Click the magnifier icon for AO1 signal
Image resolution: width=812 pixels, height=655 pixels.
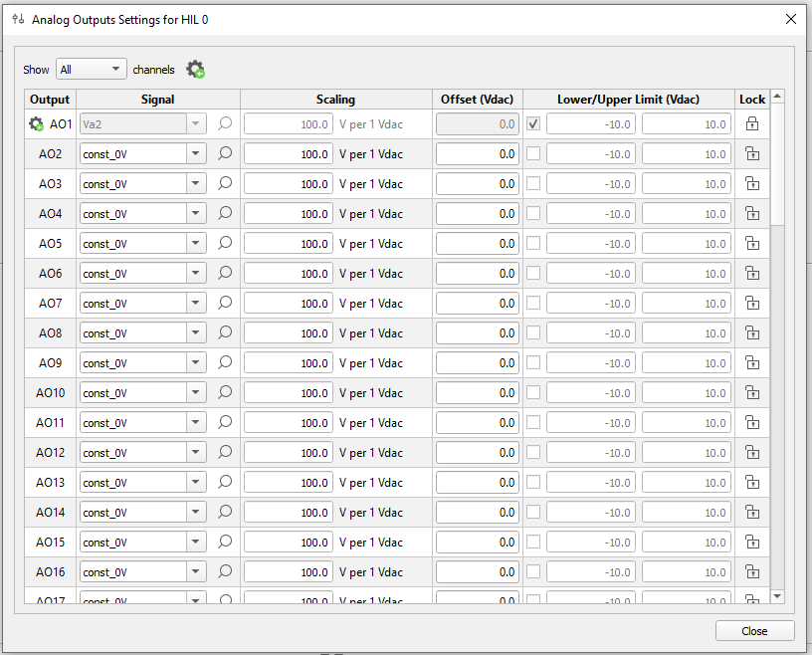[225, 123]
